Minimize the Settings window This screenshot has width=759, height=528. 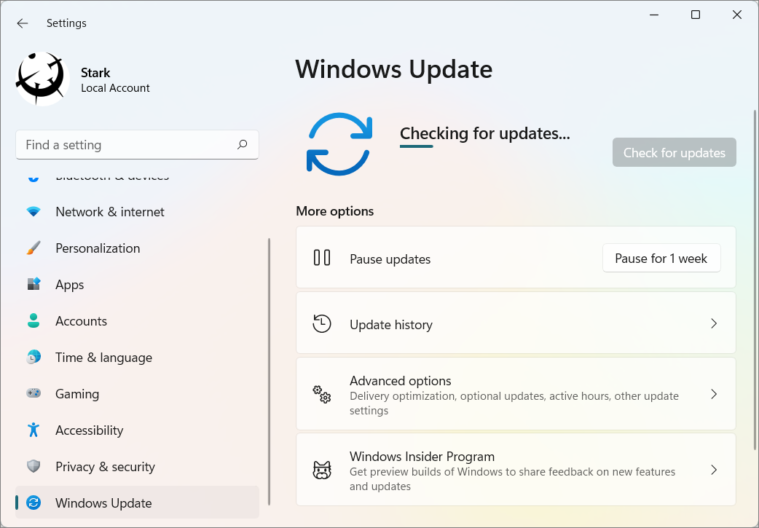tap(654, 15)
